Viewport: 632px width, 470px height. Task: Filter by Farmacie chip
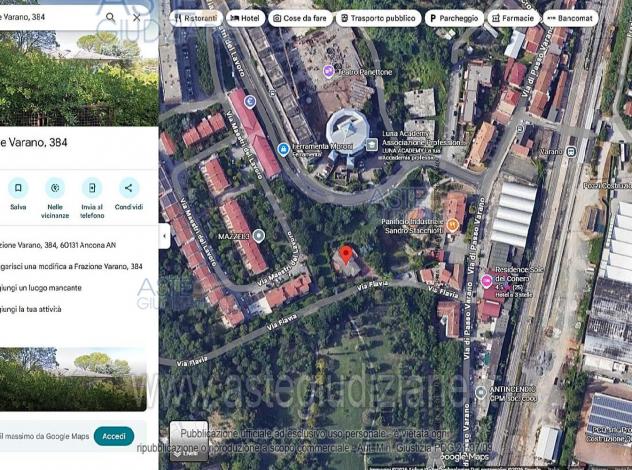(513, 18)
